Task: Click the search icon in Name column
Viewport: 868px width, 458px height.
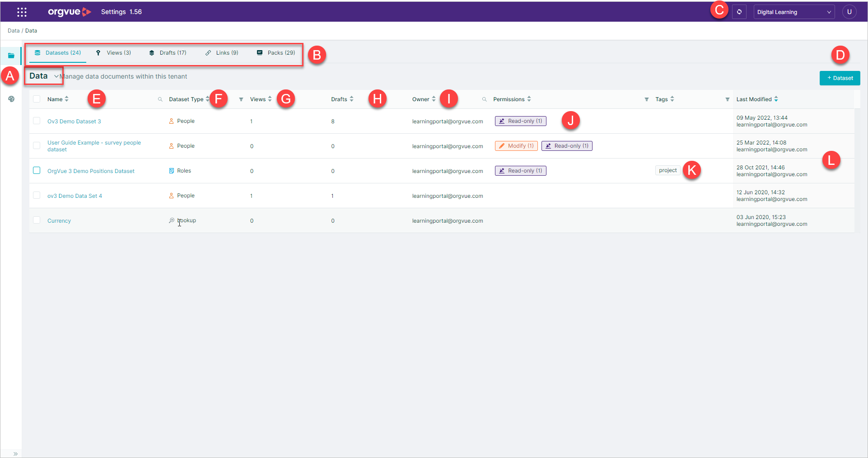Action: point(160,99)
